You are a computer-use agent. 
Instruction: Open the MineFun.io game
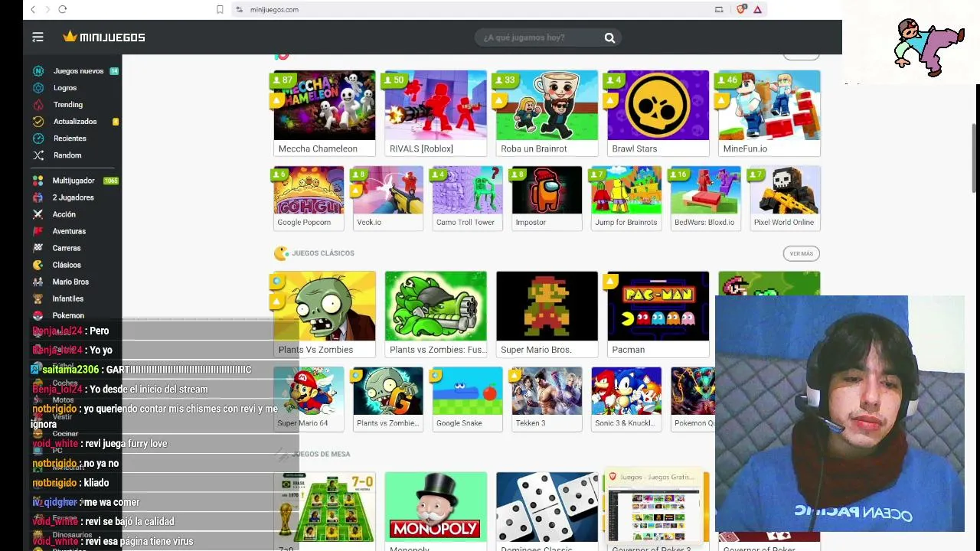(769, 113)
